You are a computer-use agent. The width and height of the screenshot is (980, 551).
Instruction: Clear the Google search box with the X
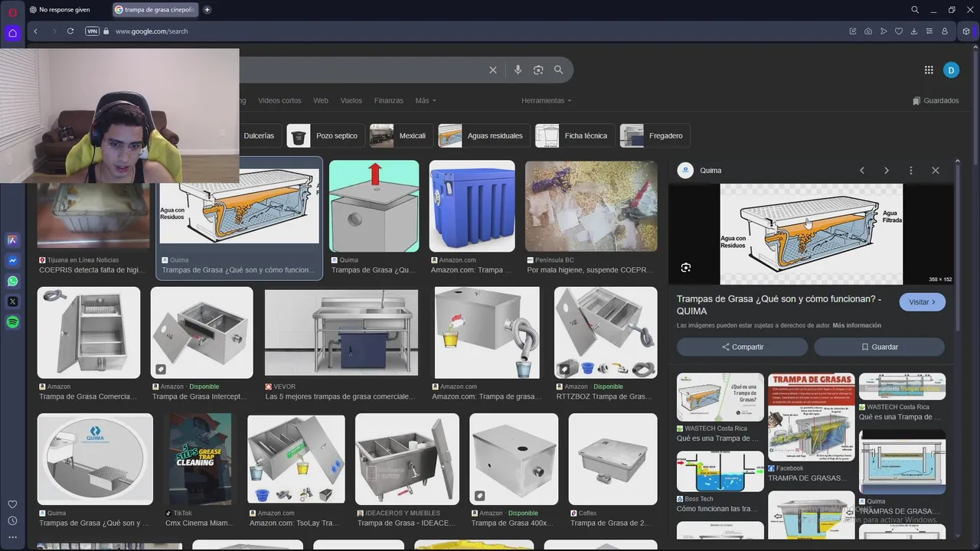493,70
